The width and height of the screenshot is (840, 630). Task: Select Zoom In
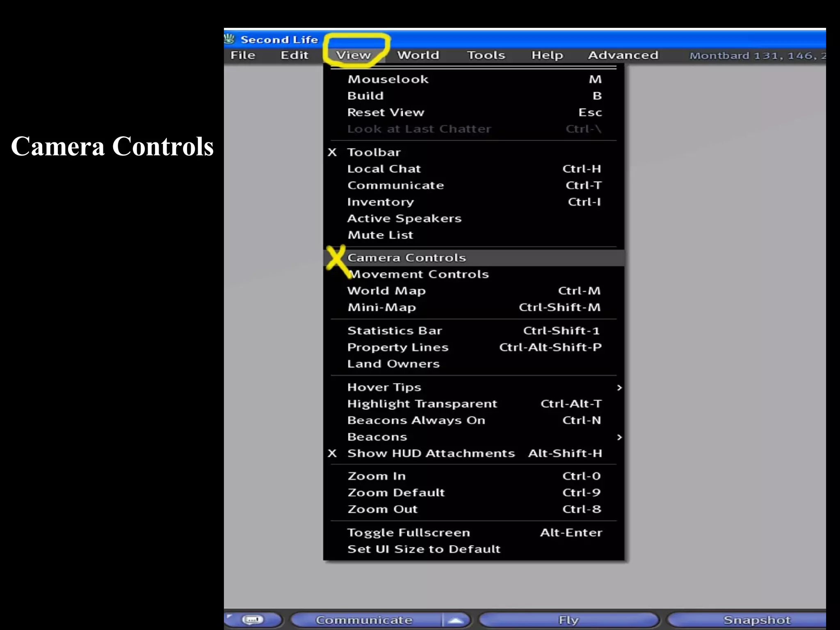click(474, 476)
